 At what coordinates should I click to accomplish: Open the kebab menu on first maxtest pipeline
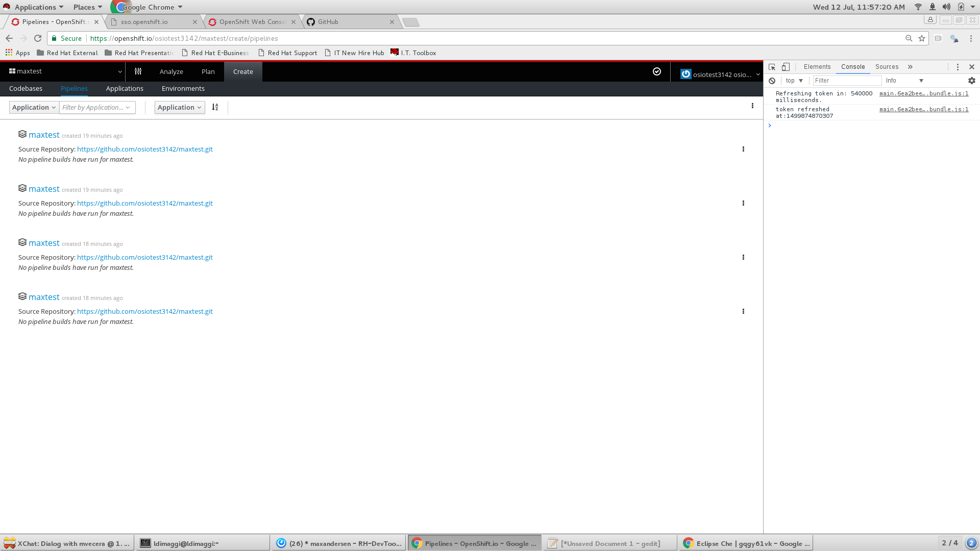click(743, 149)
